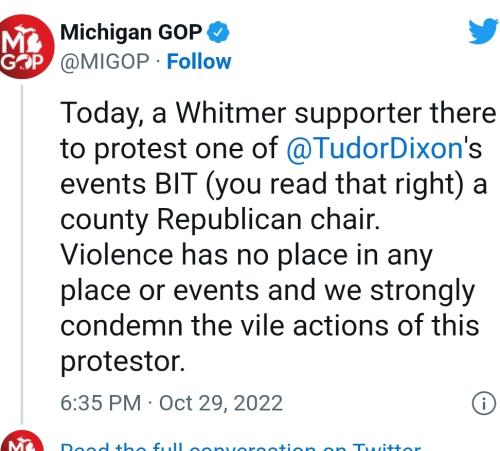Screen dimensions: 500x451
Task: Open the Michigan GOP display name
Action: [x=131, y=32]
